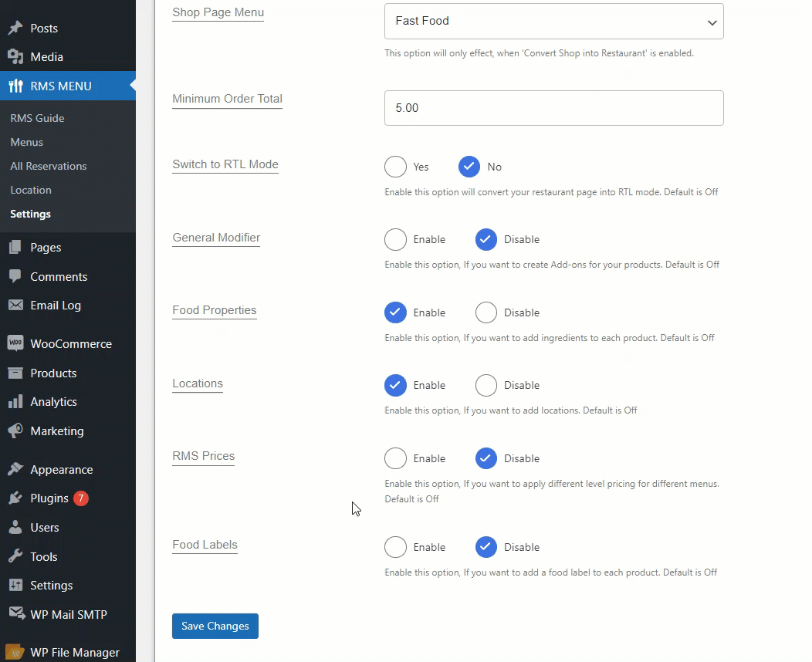
Task: Click the RMS Prices setting label
Action: point(204,456)
